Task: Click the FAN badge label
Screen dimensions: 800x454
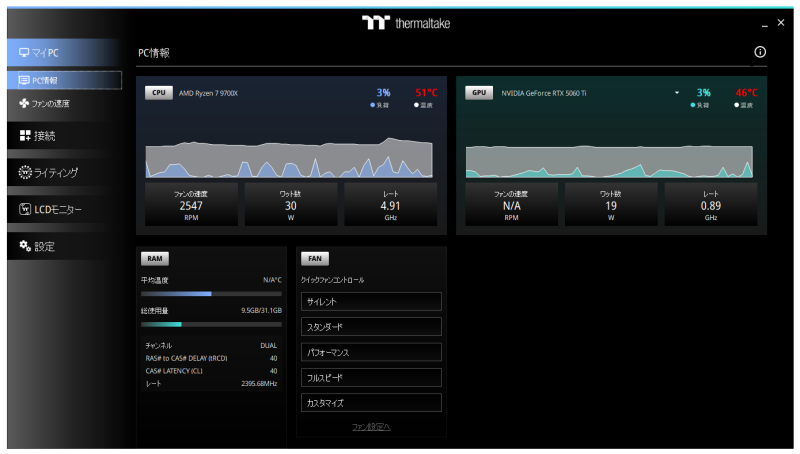Action: [x=314, y=258]
